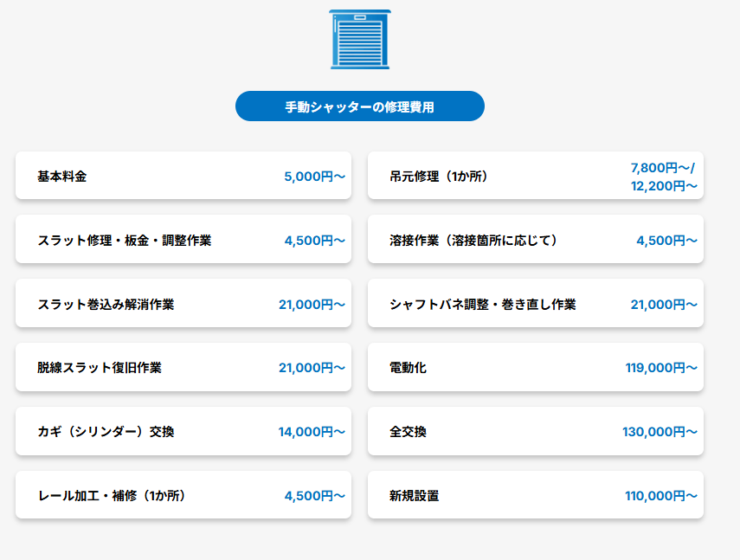The height and width of the screenshot is (560, 740).
Task: Click the 130,000円～ price
Action: coord(660,432)
